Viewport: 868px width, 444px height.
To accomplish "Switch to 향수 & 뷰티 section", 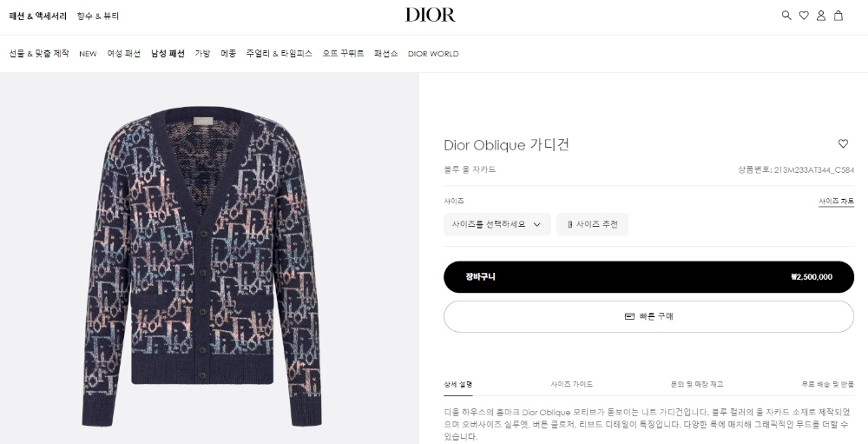I will tap(98, 17).
